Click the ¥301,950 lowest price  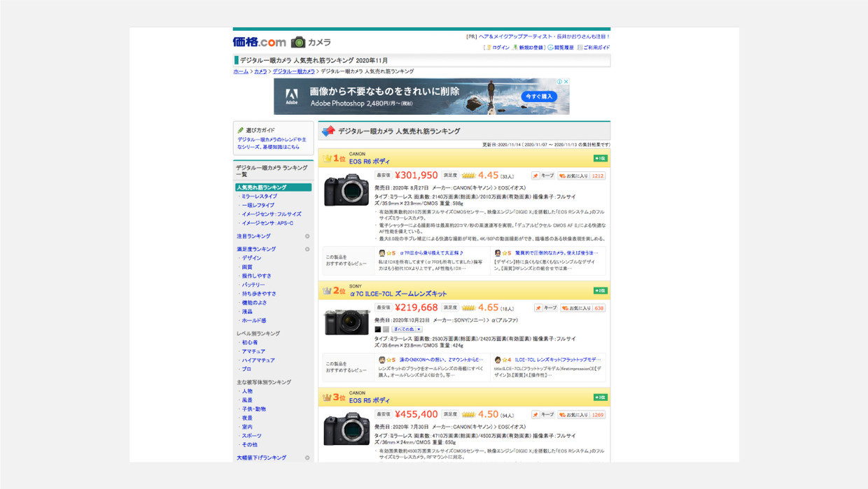(416, 176)
